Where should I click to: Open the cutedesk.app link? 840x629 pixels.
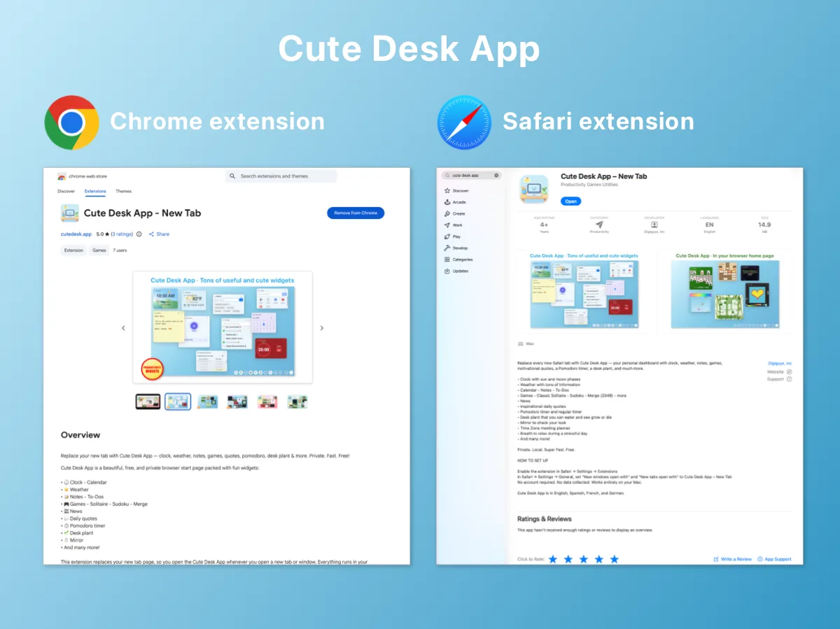click(x=76, y=234)
